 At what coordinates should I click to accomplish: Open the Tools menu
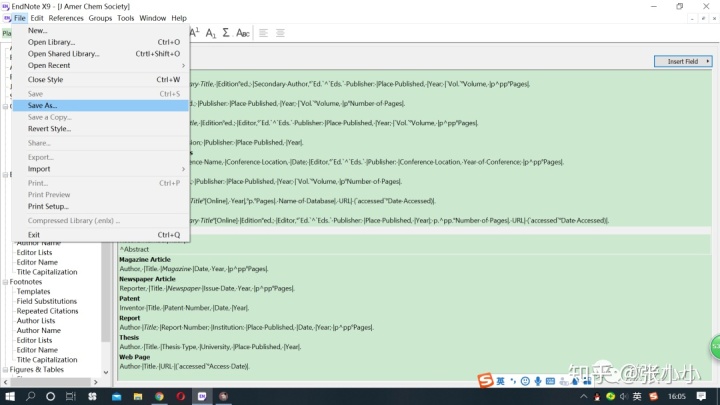click(x=125, y=18)
